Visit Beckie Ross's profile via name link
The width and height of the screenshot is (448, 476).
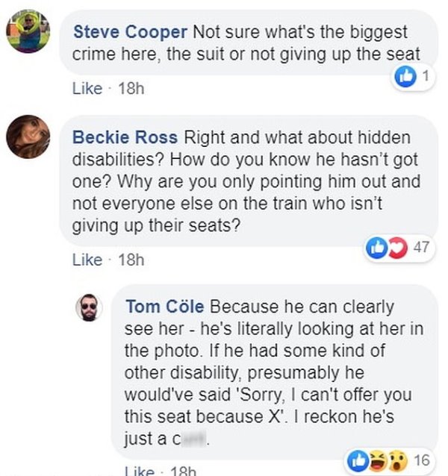[125, 137]
